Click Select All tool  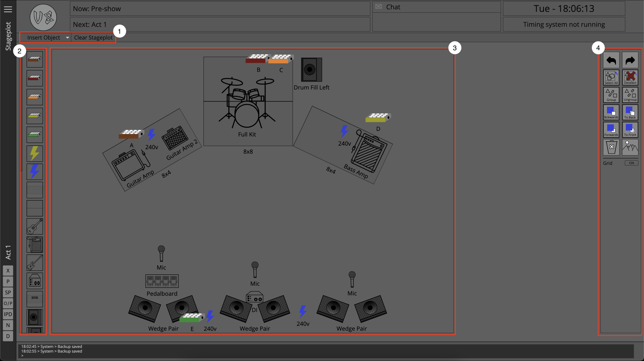[611, 78]
